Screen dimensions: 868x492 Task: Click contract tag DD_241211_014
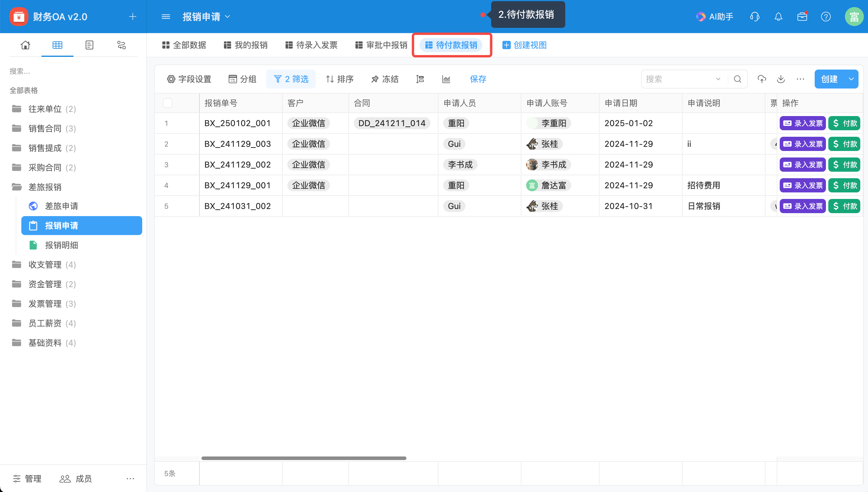(x=392, y=123)
